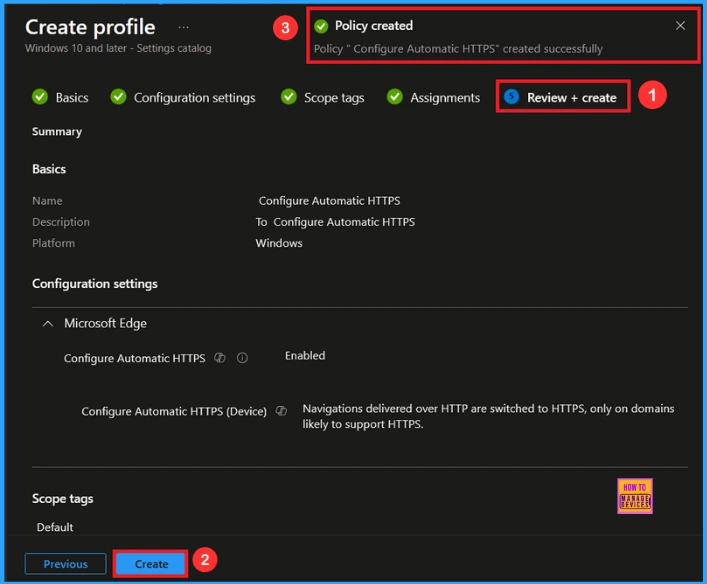Click copy icon beside Configure Automatic HTTPS (Device)
The image size is (707, 584).
click(x=281, y=411)
